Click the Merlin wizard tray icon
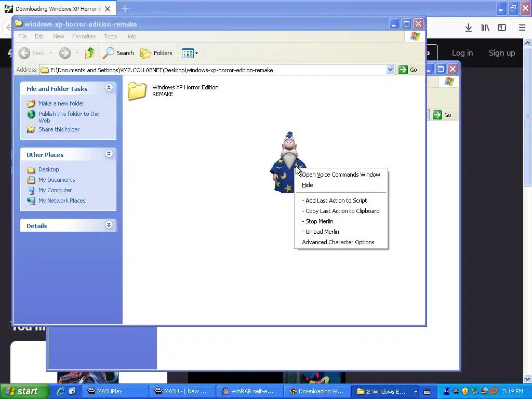 [x=446, y=392]
